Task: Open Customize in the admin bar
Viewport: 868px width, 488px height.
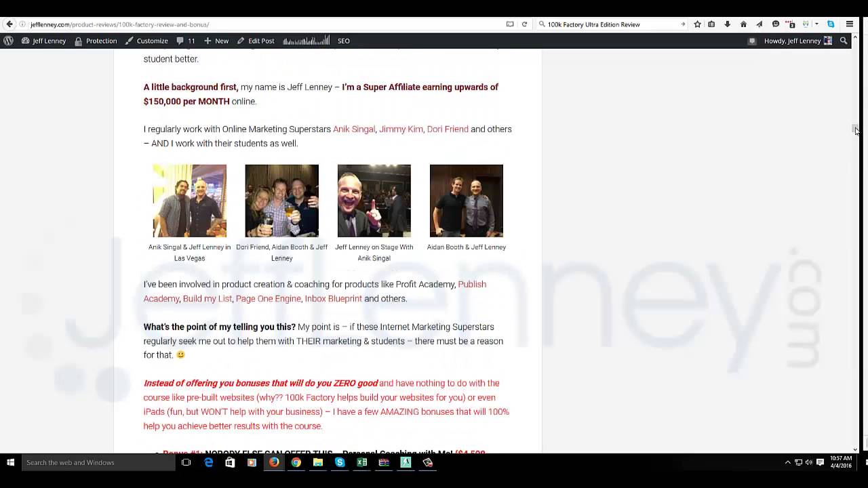Action: click(x=146, y=41)
